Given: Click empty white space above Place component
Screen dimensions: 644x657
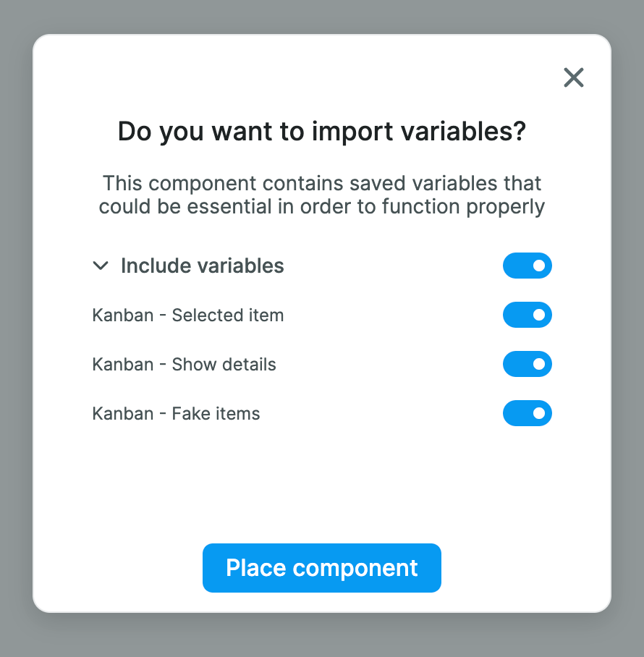Looking at the screenshot, I should [321, 485].
